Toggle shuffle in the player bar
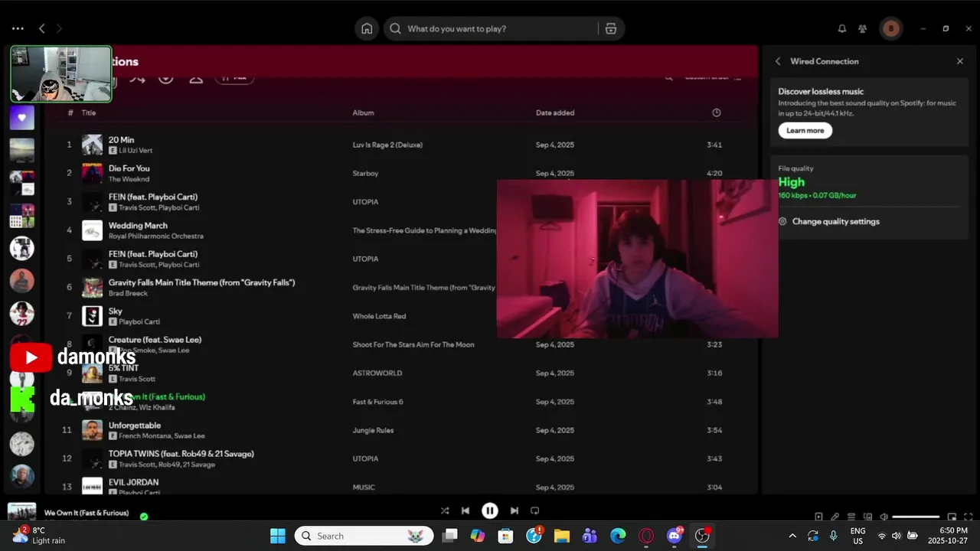 click(x=445, y=510)
